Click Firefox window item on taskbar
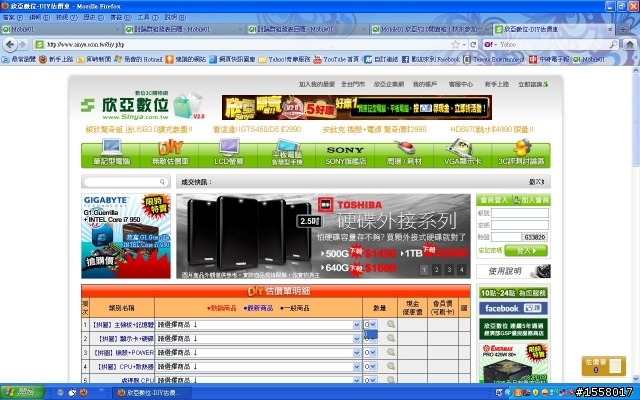Screen dimensions: 640x400 [149, 393]
